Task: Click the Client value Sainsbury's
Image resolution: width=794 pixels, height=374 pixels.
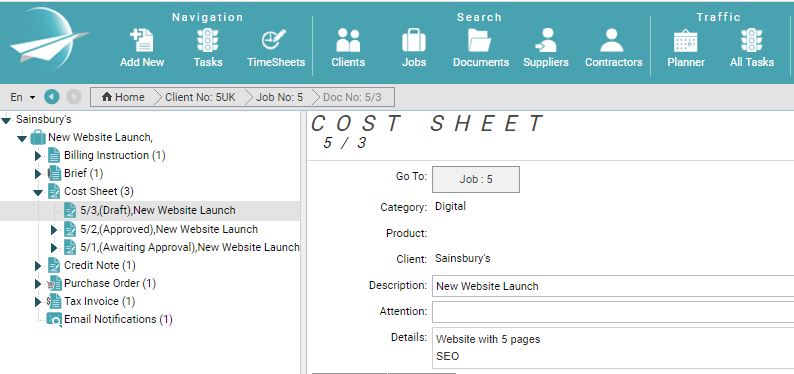Action: [462, 259]
